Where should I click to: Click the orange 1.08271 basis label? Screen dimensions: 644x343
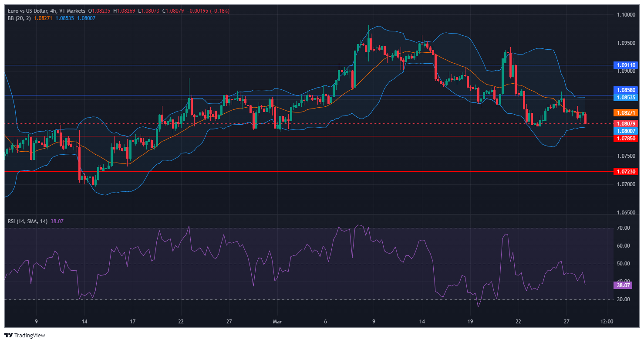625,112
